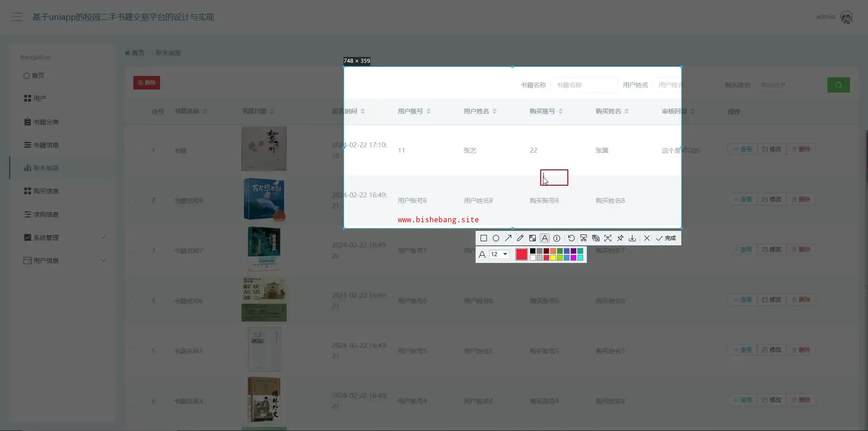Viewport: 868px width, 431px height.
Task: Select the numbered marker tool
Action: pos(557,238)
